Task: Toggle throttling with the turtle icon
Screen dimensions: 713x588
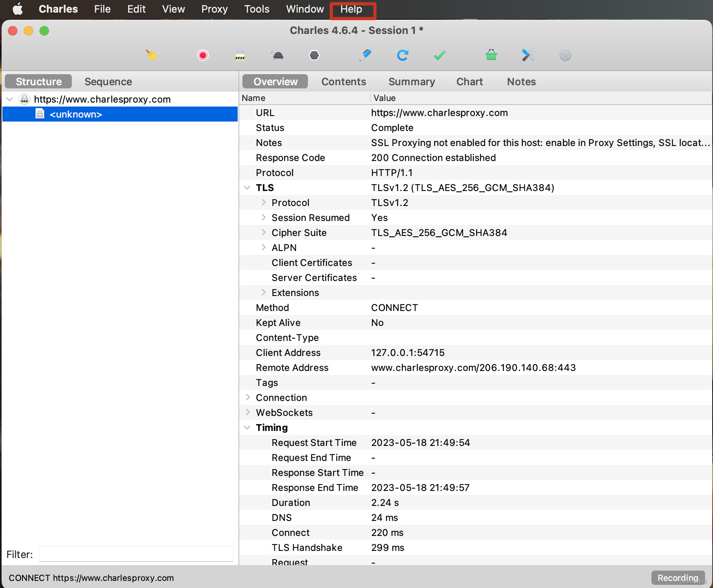Action: tap(278, 55)
